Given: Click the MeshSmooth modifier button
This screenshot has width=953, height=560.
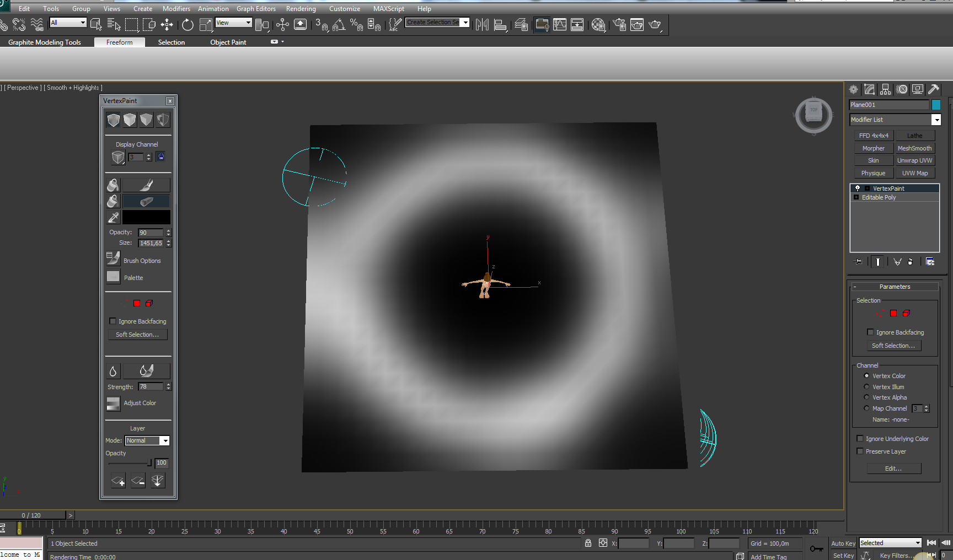Looking at the screenshot, I should click(x=914, y=148).
